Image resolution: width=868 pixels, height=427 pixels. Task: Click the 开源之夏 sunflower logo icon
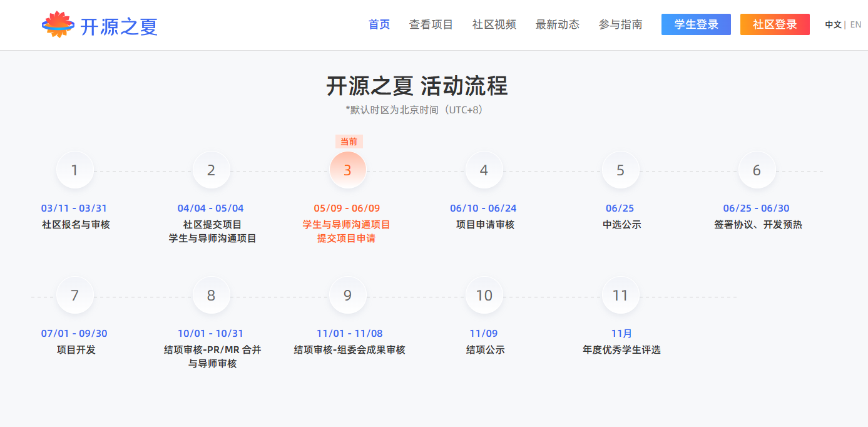[58, 24]
